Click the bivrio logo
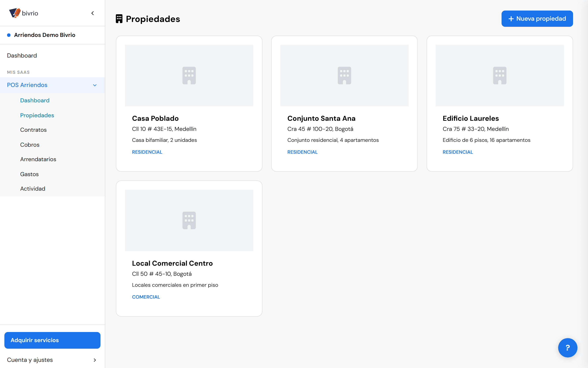This screenshot has height=368, width=588. pos(24,13)
